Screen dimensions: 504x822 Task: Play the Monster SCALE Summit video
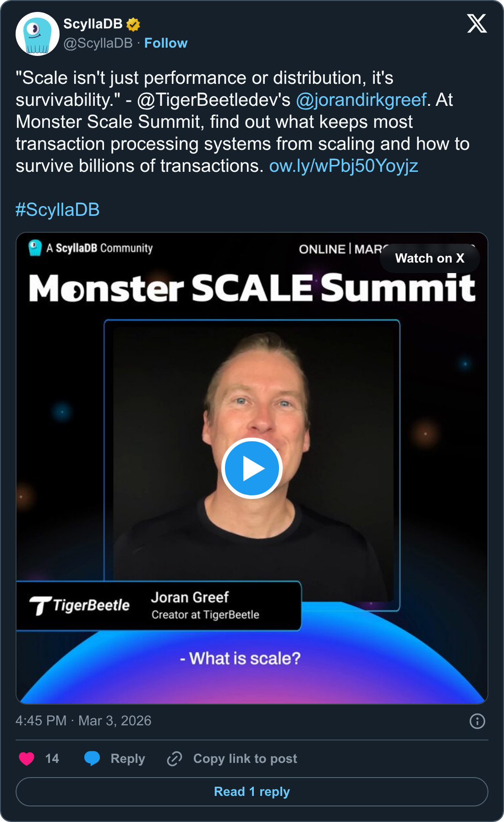[252, 468]
